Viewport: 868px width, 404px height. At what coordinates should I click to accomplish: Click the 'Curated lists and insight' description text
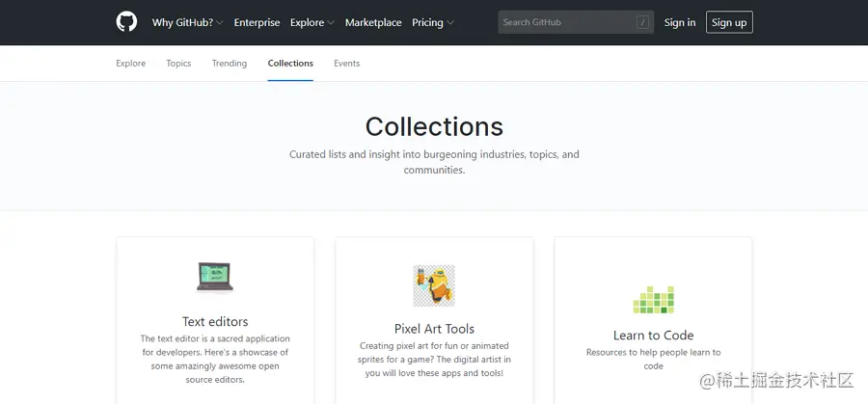click(434, 162)
